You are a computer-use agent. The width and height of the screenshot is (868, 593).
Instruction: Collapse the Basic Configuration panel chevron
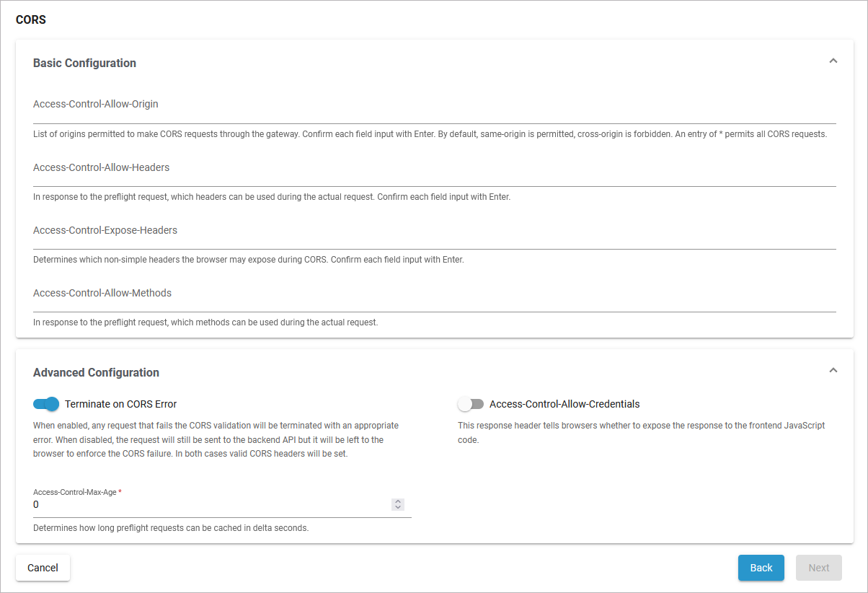[x=833, y=61]
